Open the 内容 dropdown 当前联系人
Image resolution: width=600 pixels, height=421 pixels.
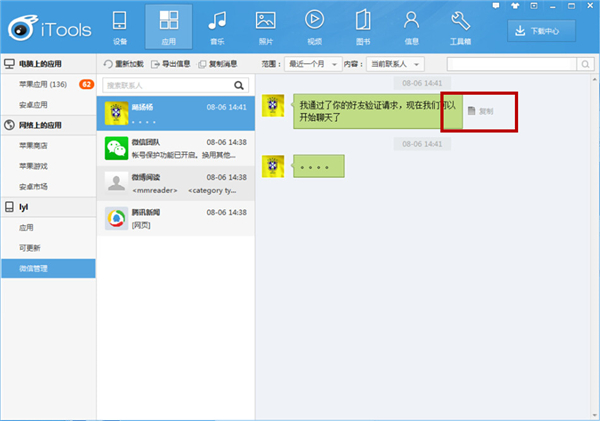tap(395, 64)
